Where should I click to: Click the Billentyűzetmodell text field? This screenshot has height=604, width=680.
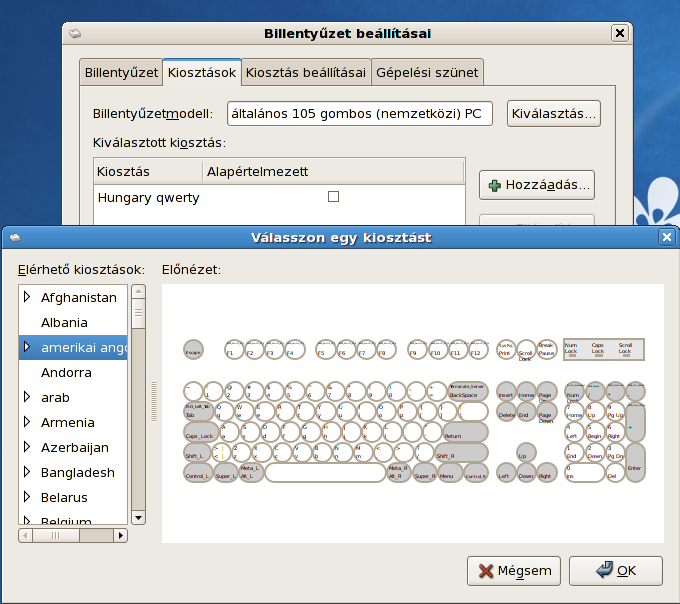(360, 113)
